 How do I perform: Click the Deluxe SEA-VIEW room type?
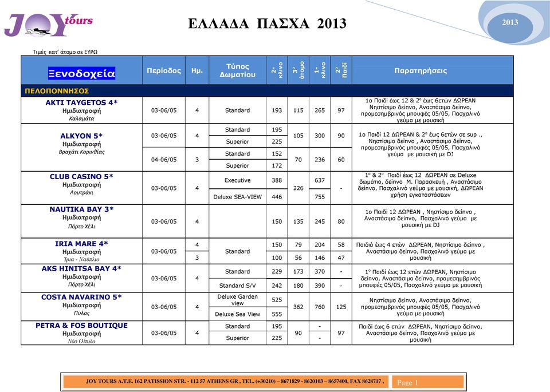click(237, 197)
